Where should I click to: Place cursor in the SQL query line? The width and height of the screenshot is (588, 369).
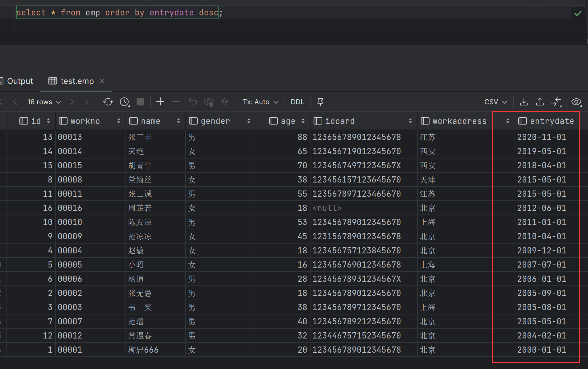point(119,13)
